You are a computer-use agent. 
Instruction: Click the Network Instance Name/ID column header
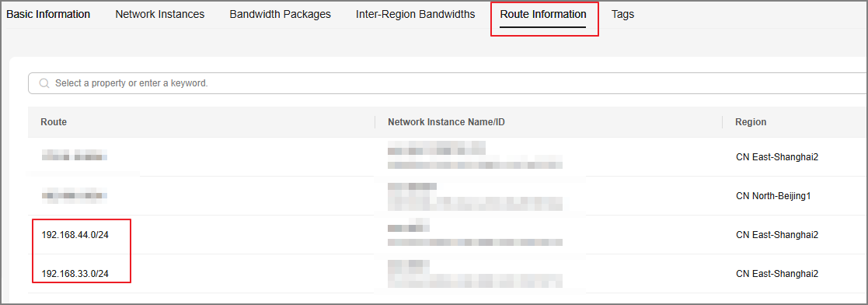pyautogui.click(x=446, y=122)
